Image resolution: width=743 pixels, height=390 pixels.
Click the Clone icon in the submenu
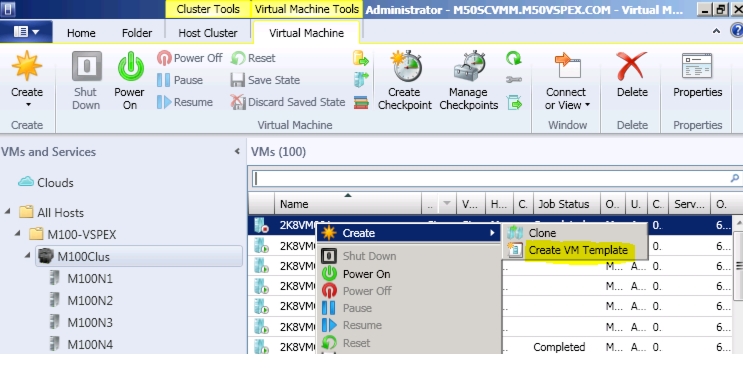point(515,233)
